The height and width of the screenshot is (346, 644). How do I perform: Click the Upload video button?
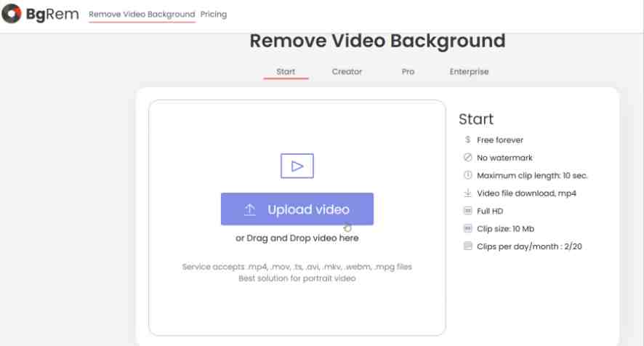pos(297,209)
